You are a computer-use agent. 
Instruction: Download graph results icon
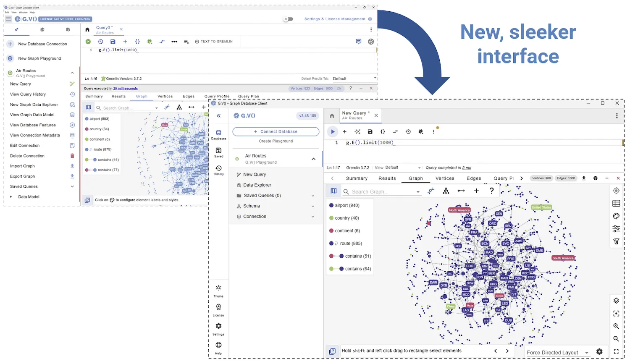click(584, 178)
